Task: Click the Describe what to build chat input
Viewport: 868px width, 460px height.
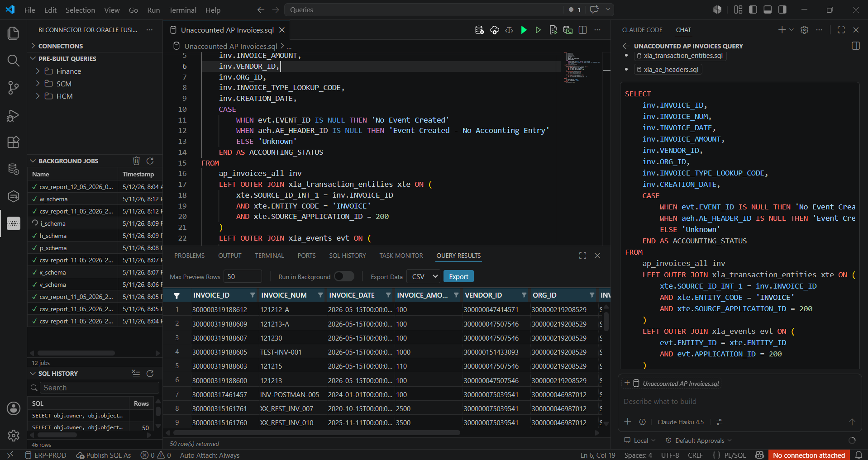Action: 739,401
